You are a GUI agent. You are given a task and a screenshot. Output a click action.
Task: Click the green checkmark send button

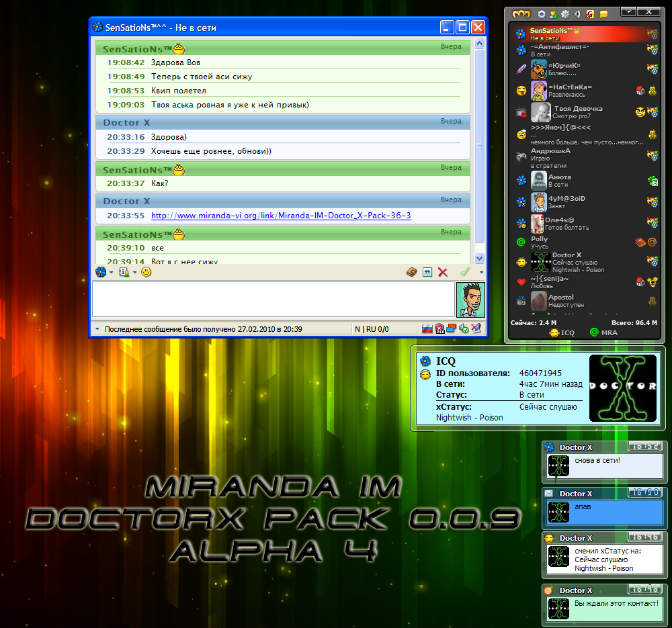tap(464, 272)
